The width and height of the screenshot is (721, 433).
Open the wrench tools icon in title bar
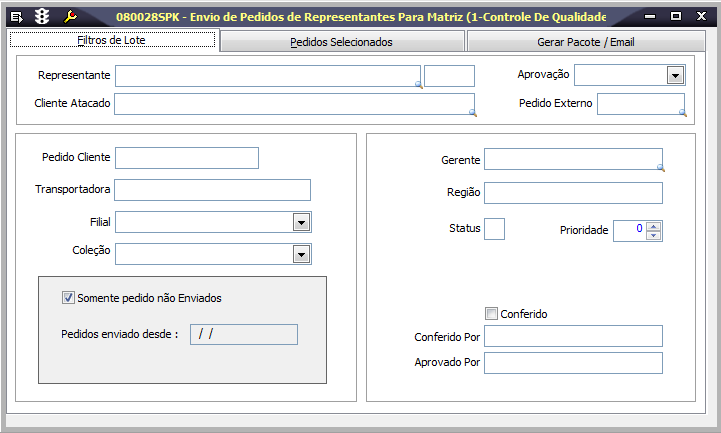[x=70, y=17]
